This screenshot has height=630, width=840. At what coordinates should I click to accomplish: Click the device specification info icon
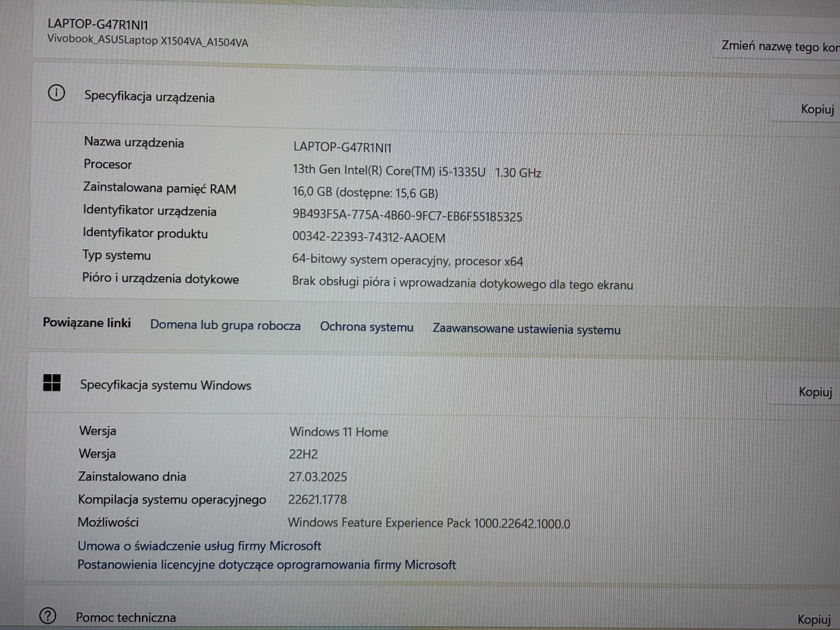(57, 93)
